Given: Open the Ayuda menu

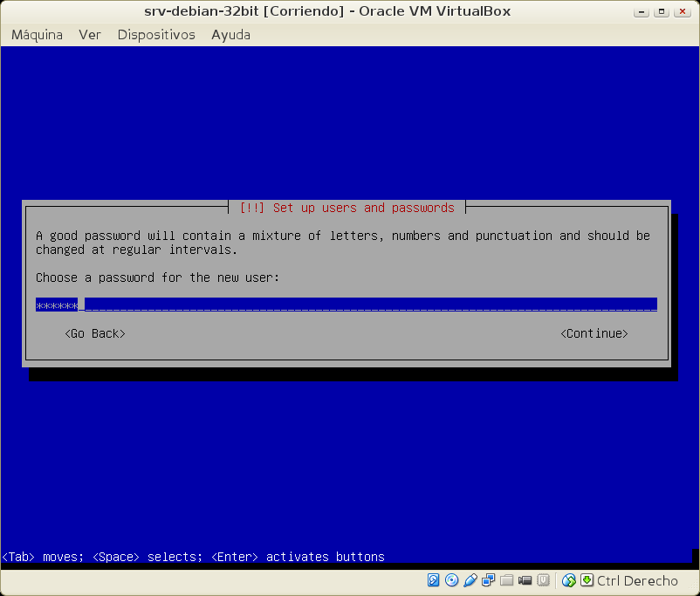Looking at the screenshot, I should point(230,35).
